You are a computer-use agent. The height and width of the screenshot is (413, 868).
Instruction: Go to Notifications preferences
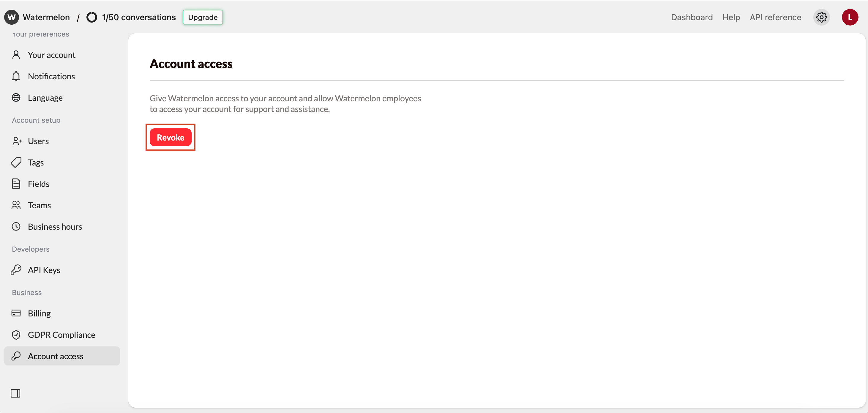62,77
